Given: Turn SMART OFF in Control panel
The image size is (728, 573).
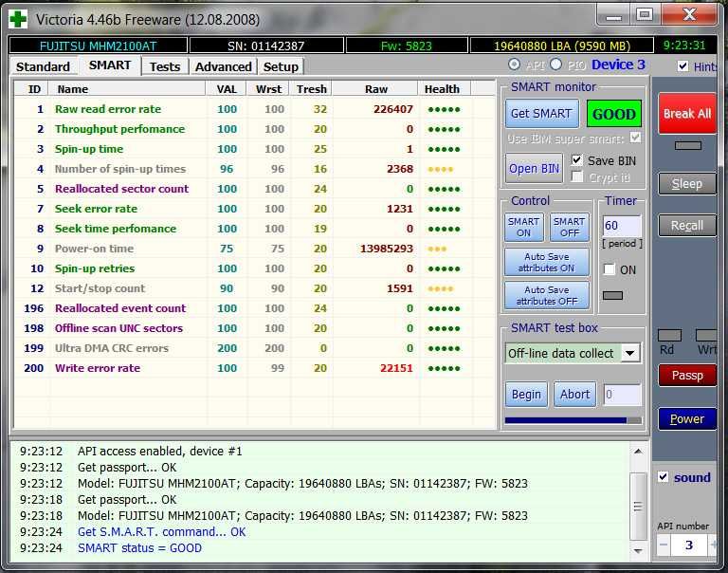Looking at the screenshot, I should pyautogui.click(x=569, y=228).
